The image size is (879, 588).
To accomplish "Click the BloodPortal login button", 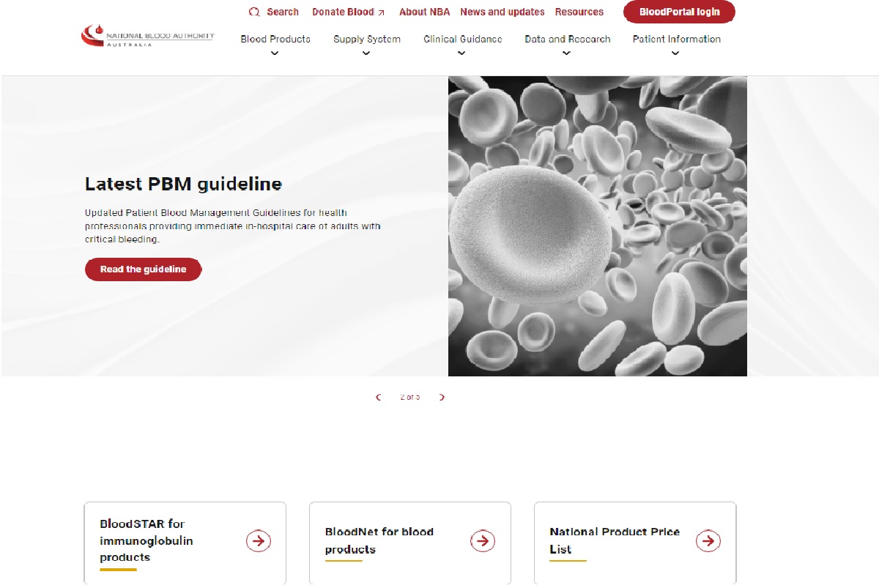I will [x=679, y=12].
